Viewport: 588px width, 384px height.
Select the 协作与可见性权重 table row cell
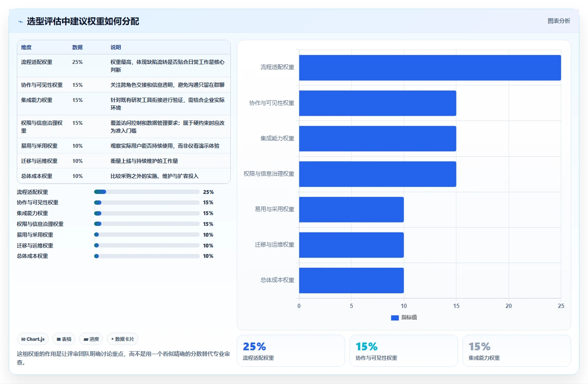[x=42, y=85]
